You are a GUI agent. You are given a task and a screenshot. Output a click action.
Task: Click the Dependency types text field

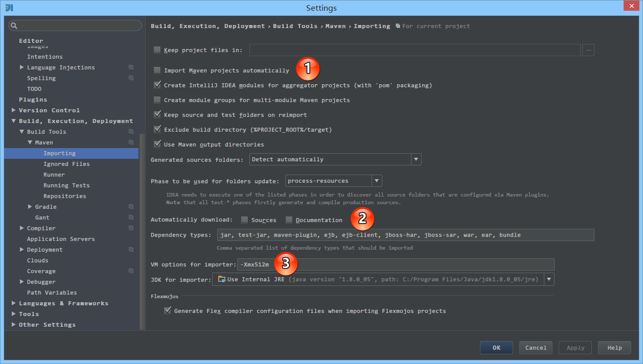(405, 235)
